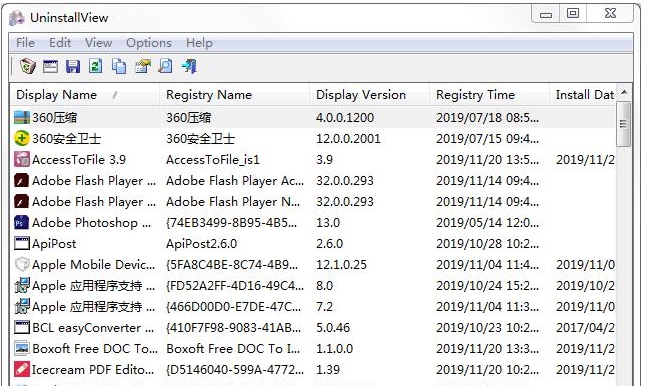Open the View menu
The height and width of the screenshot is (386, 645).
pyautogui.click(x=98, y=42)
